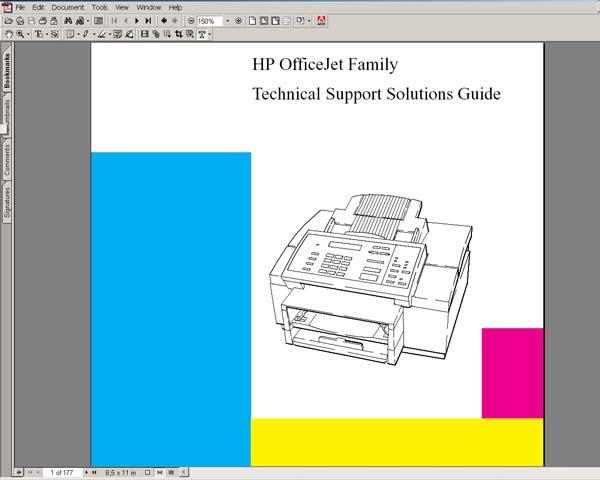Expand the Pencil tool dropdown arrow
The image size is (600, 480).
(94, 34)
